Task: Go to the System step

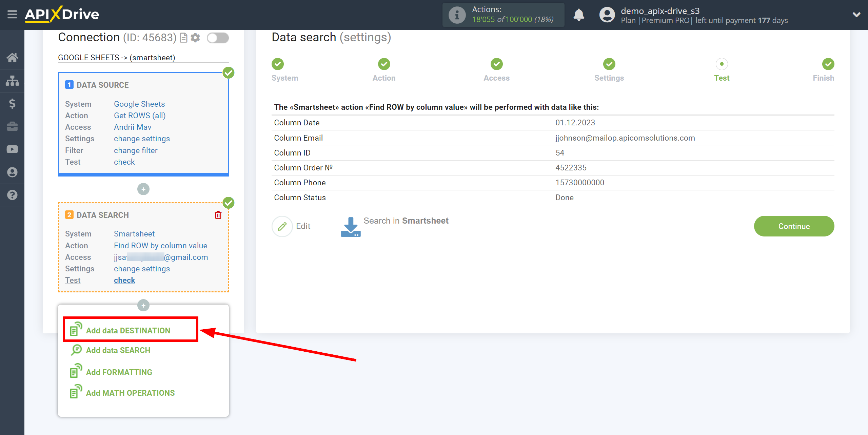Action: coord(278,64)
